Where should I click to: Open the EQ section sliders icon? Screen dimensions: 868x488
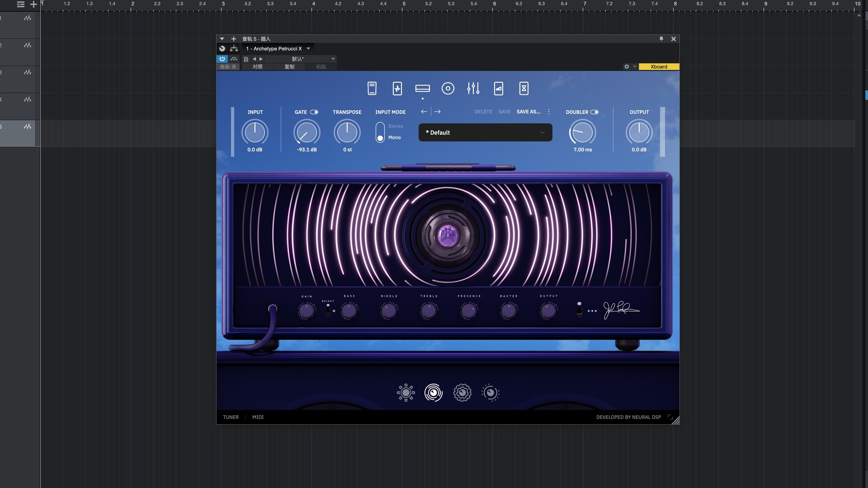(x=473, y=89)
